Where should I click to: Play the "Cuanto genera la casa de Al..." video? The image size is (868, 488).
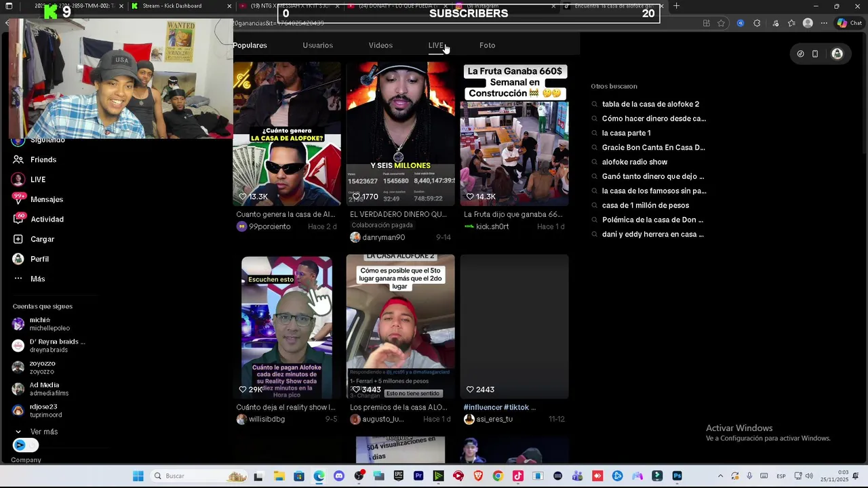(x=286, y=134)
